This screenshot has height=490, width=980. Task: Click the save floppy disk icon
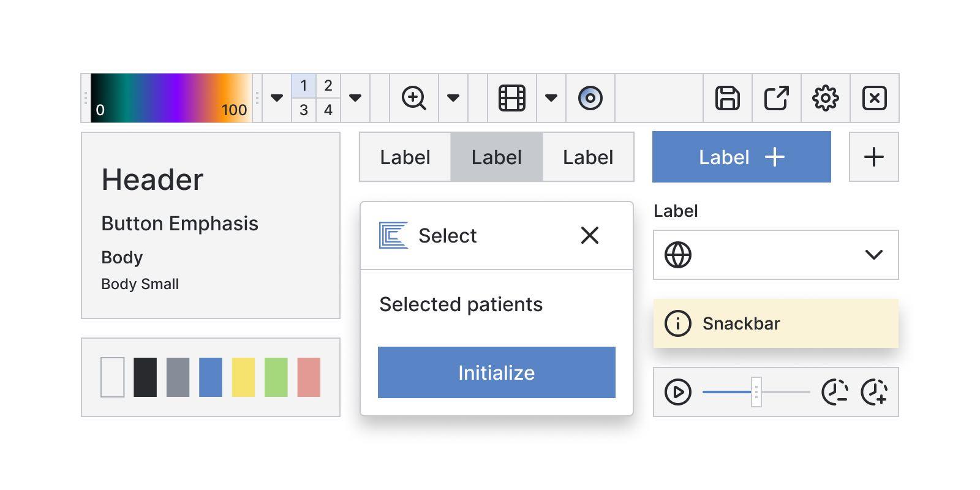tap(727, 98)
